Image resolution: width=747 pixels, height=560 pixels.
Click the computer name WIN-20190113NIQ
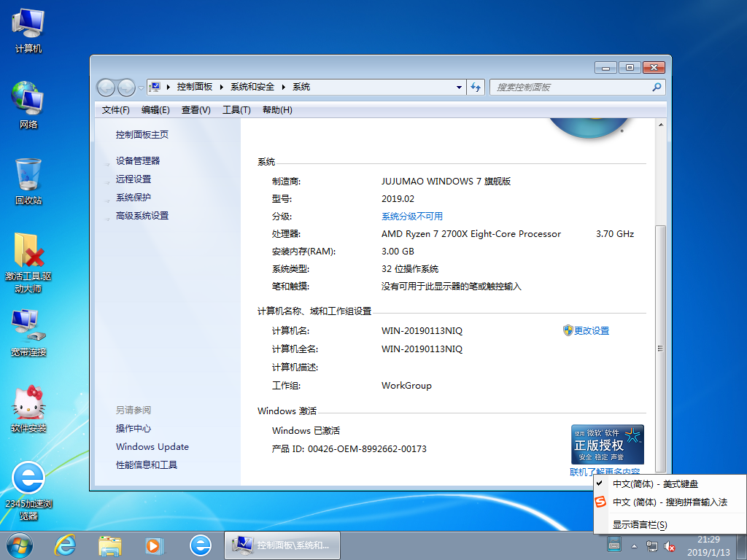422,330
